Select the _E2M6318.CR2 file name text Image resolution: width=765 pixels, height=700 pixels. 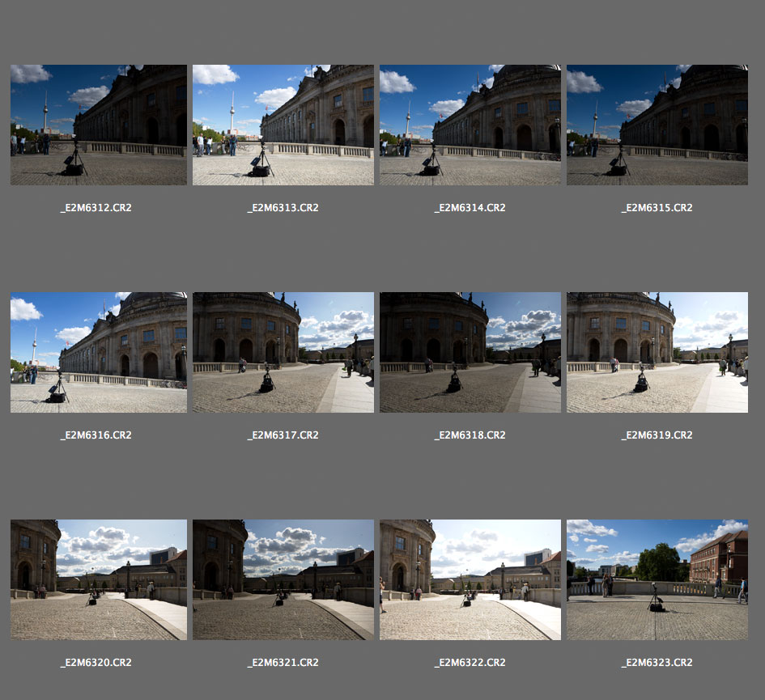(x=470, y=435)
